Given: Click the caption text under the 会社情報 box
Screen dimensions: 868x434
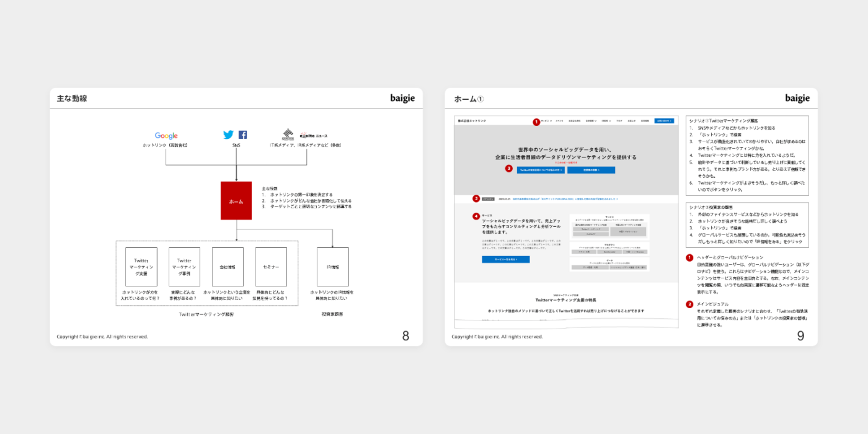Looking at the screenshot, I should 228,295.
